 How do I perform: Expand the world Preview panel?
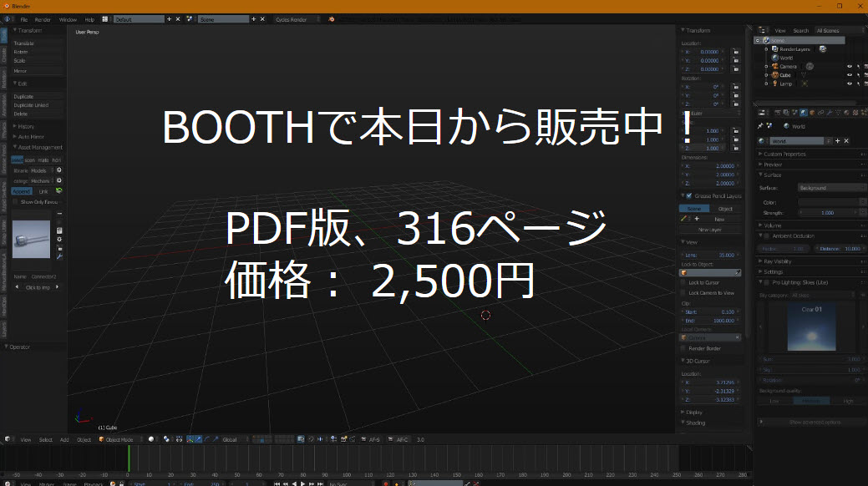tap(772, 165)
